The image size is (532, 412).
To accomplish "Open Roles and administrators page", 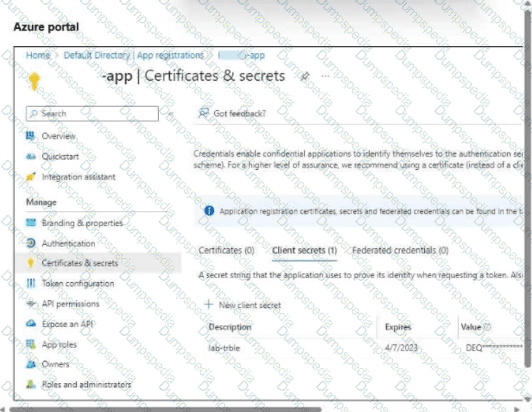I will (x=86, y=384).
